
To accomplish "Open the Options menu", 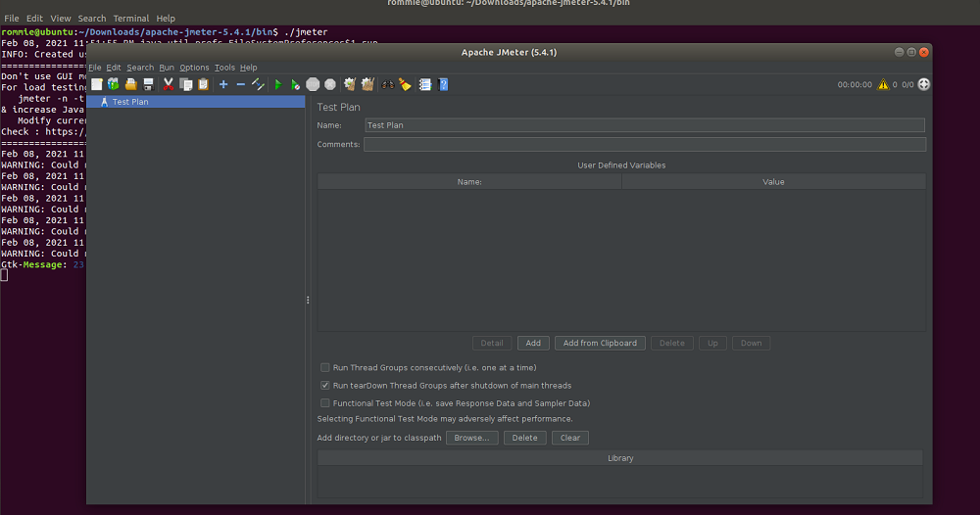I will pos(194,68).
